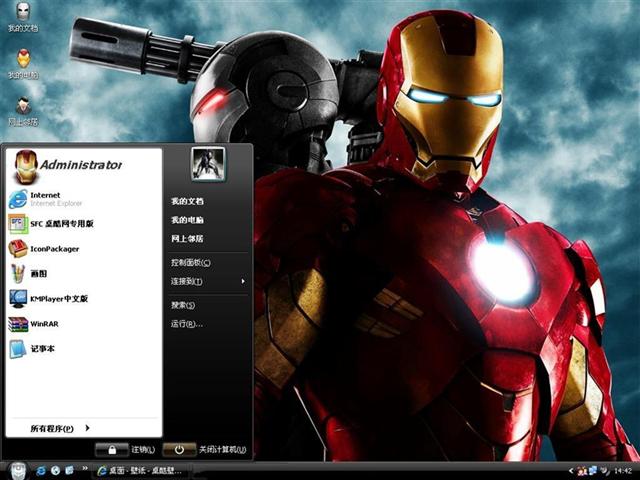
Task: Select 搜索 in the Start menu
Action: 182,305
